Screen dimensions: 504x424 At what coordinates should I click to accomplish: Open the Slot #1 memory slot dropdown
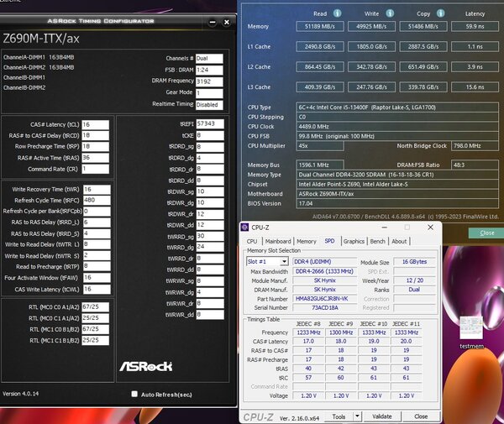pos(267,261)
